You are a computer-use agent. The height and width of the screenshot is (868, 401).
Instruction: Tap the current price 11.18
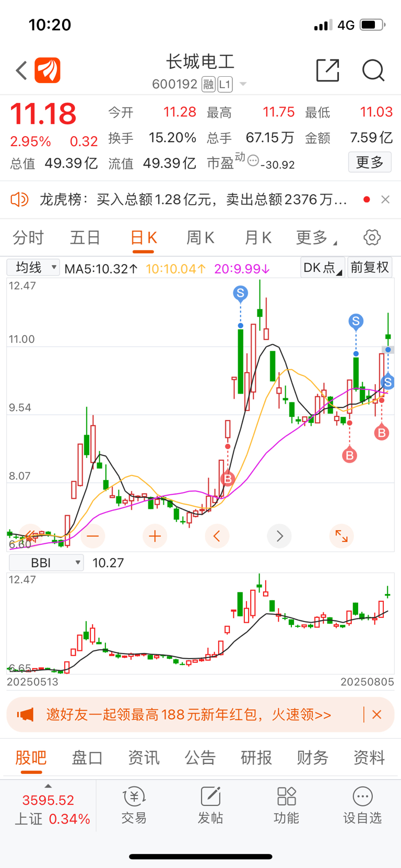point(43,114)
